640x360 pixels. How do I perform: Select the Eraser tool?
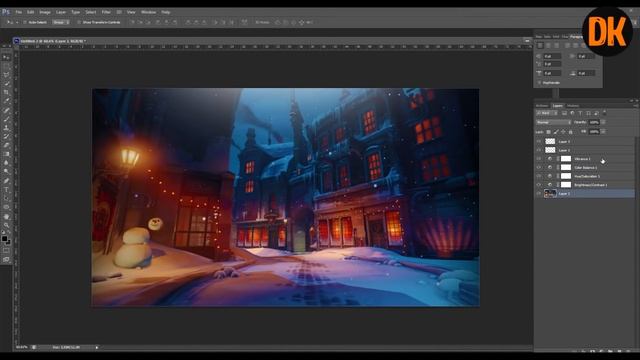6,145
